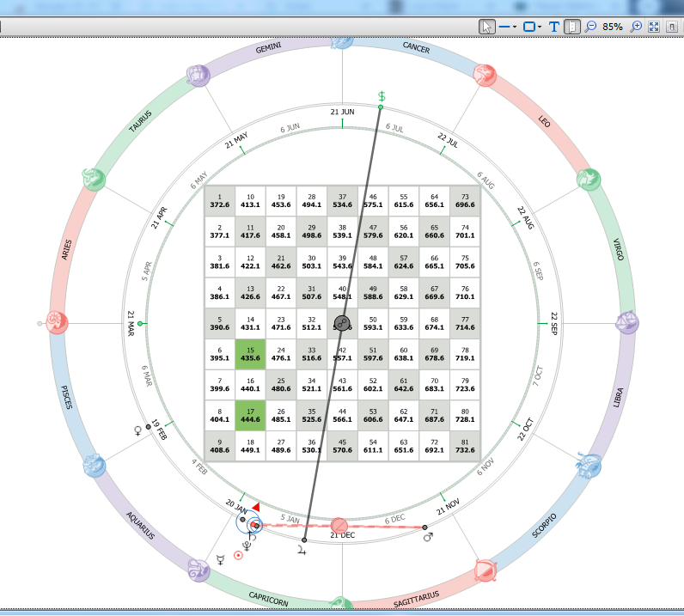Viewport: 684px width, 616px height.
Task: Click grid cell 81 with 732.6
Action: [465, 446]
